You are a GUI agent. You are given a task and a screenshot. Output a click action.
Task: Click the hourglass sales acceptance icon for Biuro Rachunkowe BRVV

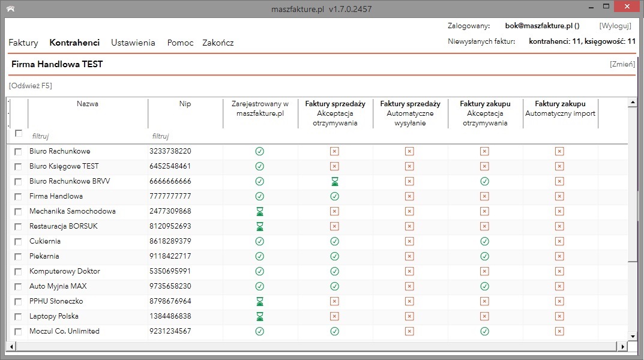pyautogui.click(x=335, y=181)
